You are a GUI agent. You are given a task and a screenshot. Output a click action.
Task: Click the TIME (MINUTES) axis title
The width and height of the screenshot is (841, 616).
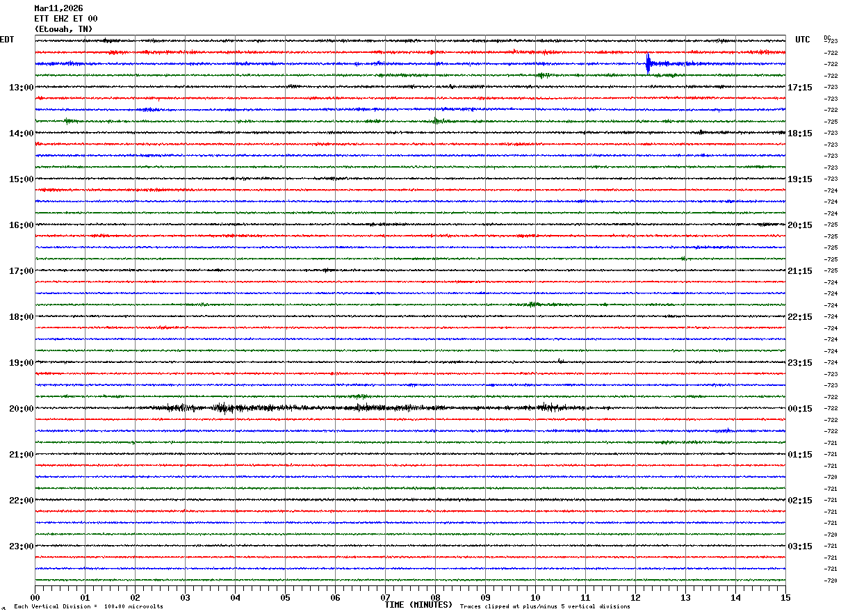pos(418,605)
